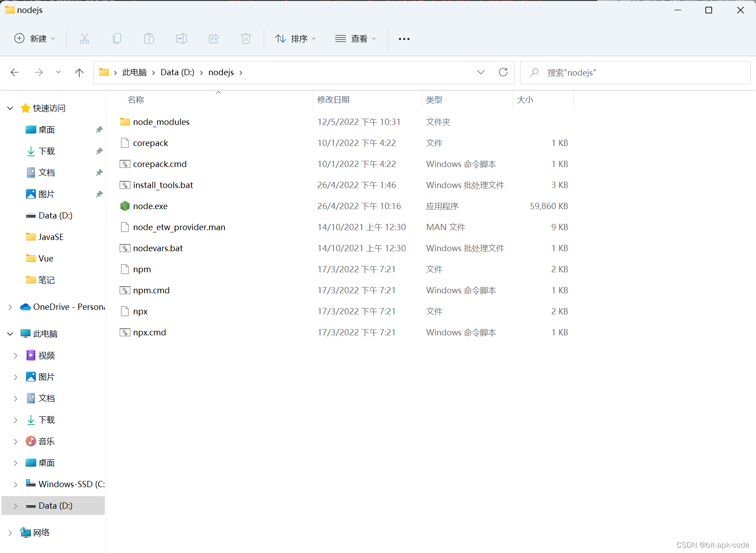Open the address bar history dropdown

tap(481, 72)
